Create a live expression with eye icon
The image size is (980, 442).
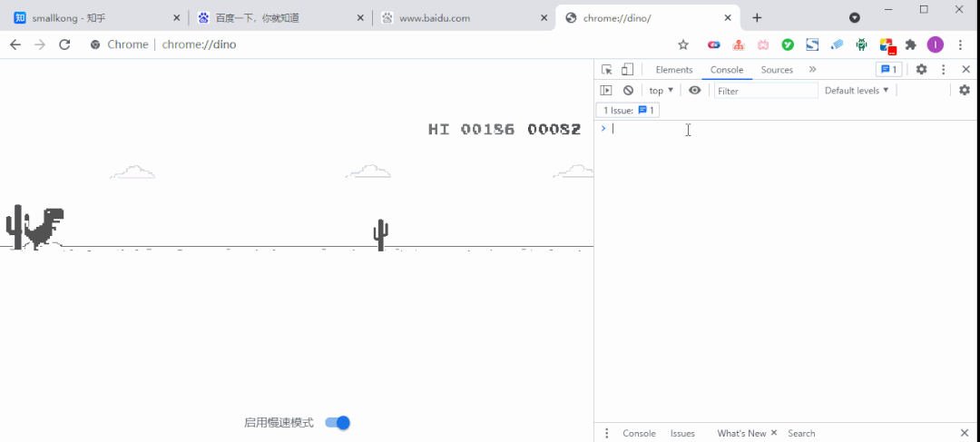coord(694,90)
